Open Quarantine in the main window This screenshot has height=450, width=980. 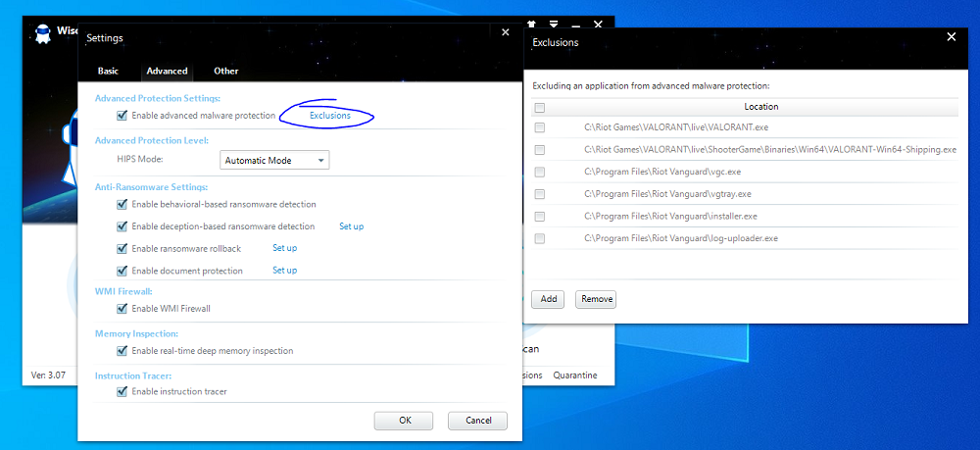coord(575,375)
